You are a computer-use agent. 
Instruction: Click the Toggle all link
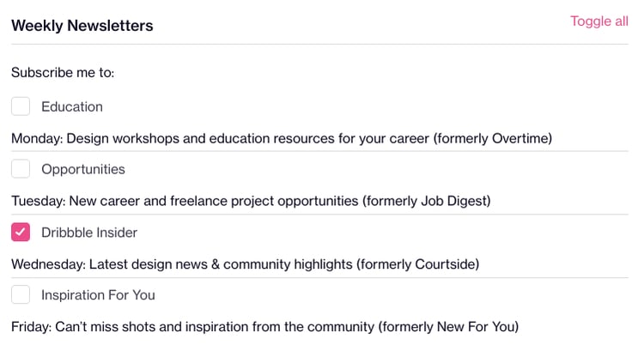[x=598, y=21]
